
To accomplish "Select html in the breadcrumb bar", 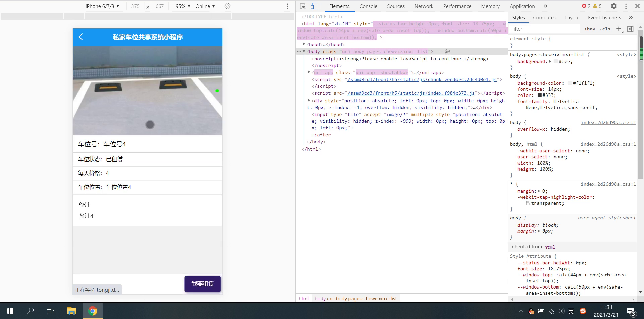I will coord(304,298).
